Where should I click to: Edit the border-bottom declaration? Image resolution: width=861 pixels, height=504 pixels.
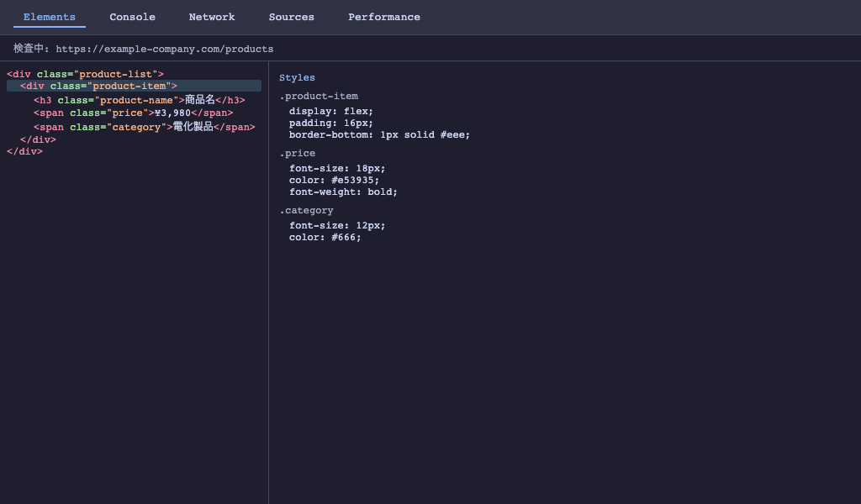point(379,134)
